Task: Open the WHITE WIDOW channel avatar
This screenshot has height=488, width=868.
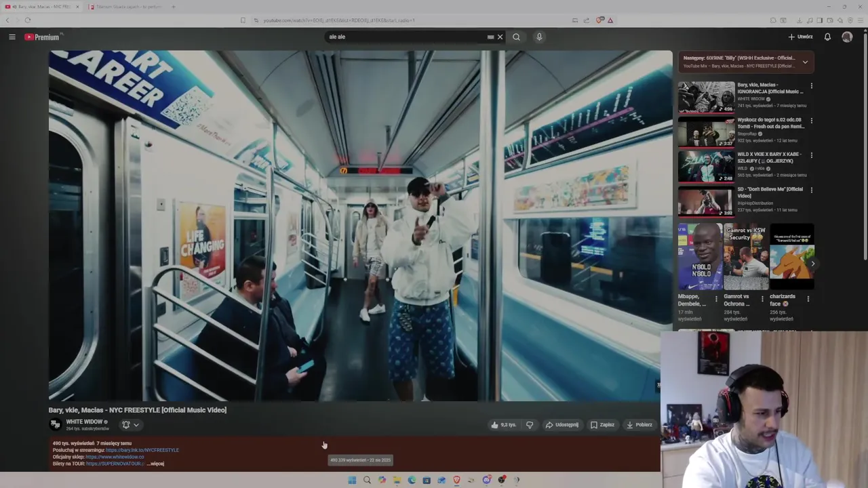Action: pyautogui.click(x=56, y=424)
